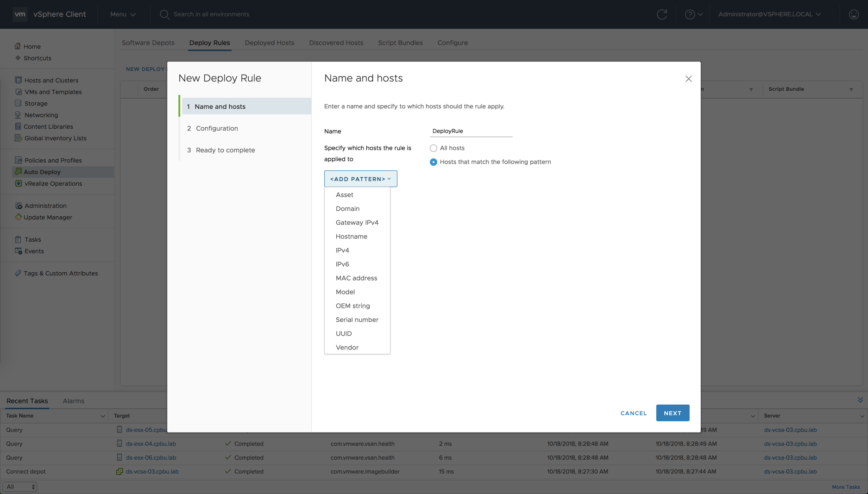Screen dimensions: 868x494
Task: Open ds-esx-06.cpbu.lab target link
Action: (x=151, y=457)
